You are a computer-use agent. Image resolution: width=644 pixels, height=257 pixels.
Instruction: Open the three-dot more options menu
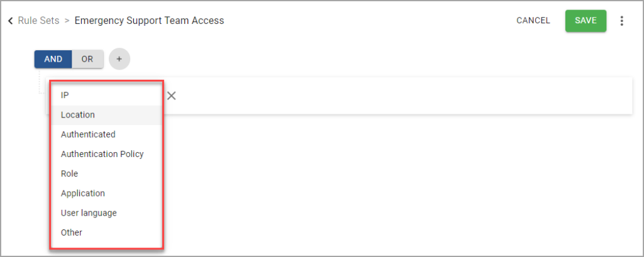(622, 21)
